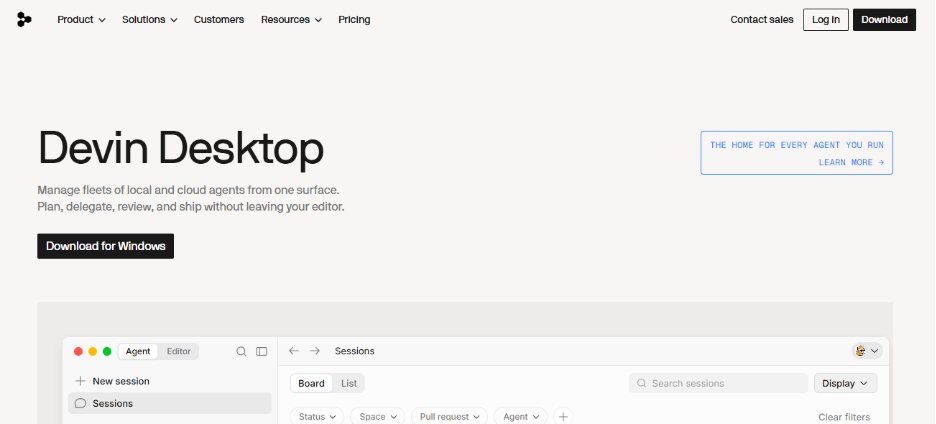Click the yellow minimize dot in app preview
The image size is (936, 424).
click(93, 351)
